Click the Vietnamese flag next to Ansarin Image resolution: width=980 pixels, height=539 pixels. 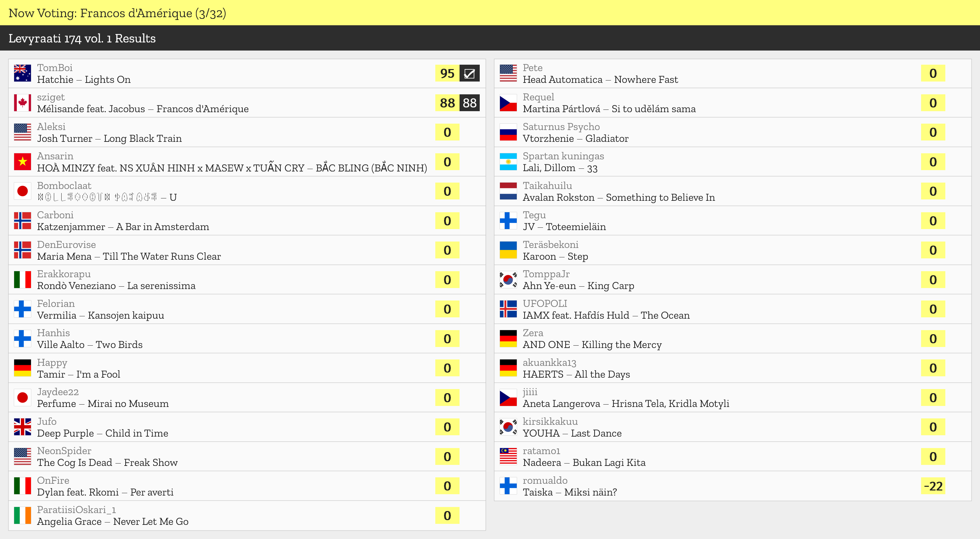point(23,162)
